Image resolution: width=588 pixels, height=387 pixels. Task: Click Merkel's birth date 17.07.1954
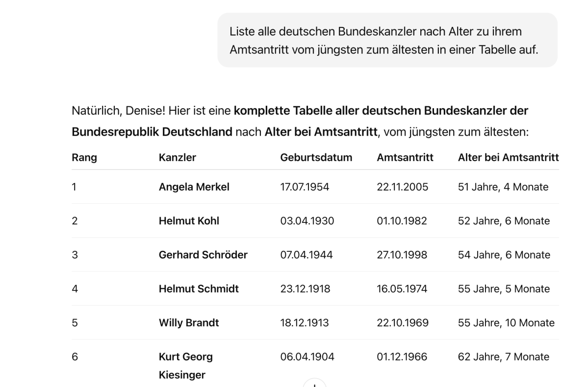click(x=305, y=187)
